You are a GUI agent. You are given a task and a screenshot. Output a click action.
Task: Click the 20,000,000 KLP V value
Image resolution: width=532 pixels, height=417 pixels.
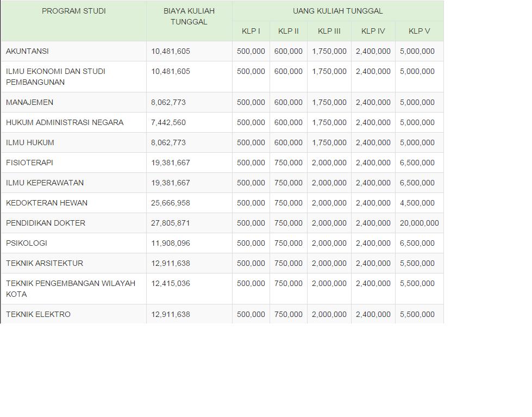(419, 223)
